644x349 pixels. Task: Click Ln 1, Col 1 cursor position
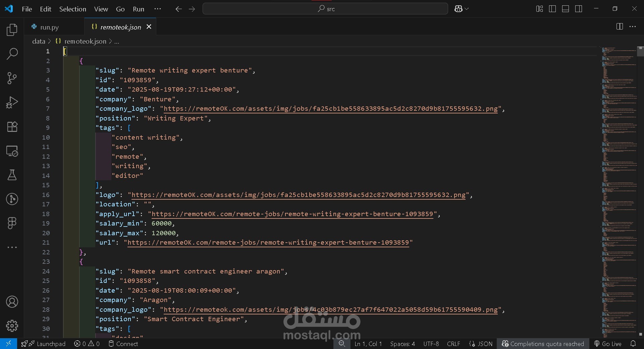[368, 344]
